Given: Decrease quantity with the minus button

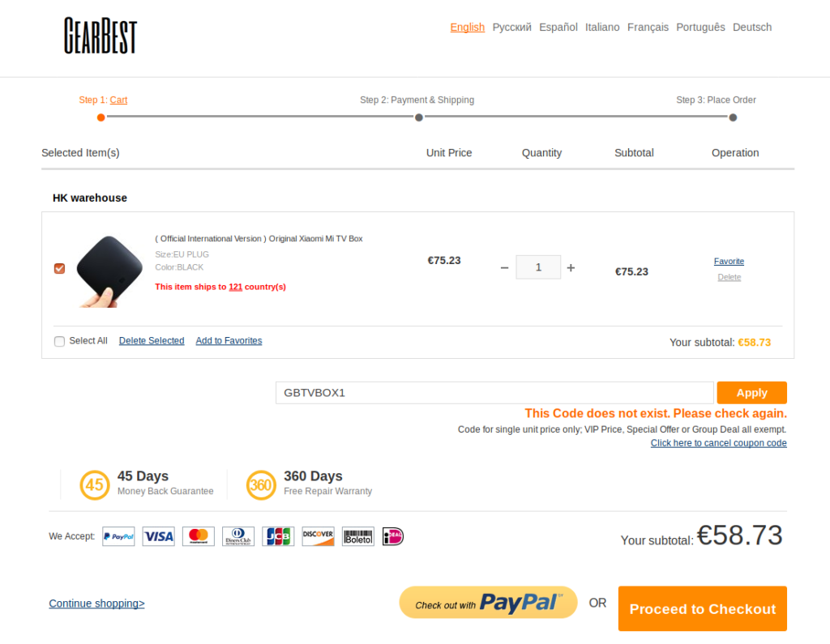Looking at the screenshot, I should click(504, 268).
